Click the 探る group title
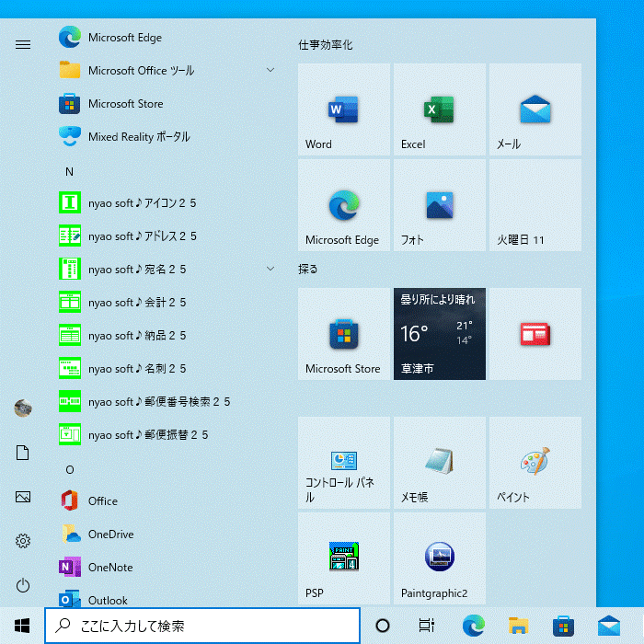The image size is (644, 644). [x=307, y=269]
